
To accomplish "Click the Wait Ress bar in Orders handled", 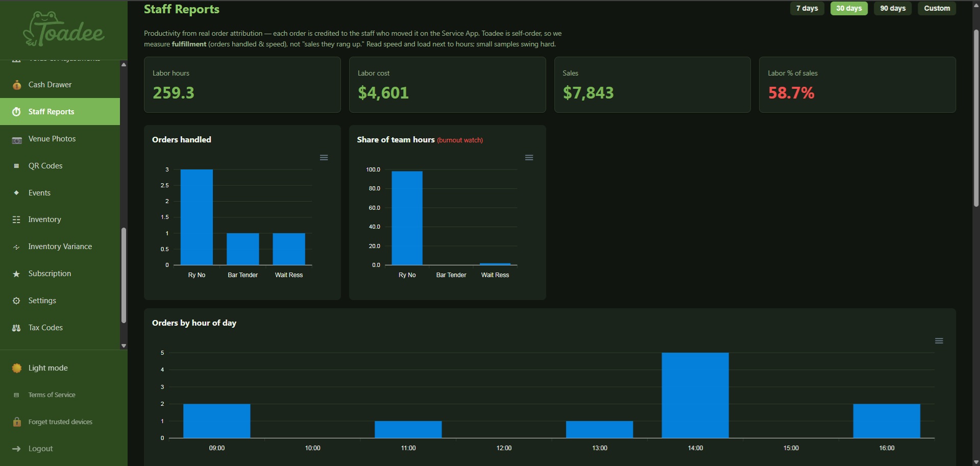I will point(289,249).
